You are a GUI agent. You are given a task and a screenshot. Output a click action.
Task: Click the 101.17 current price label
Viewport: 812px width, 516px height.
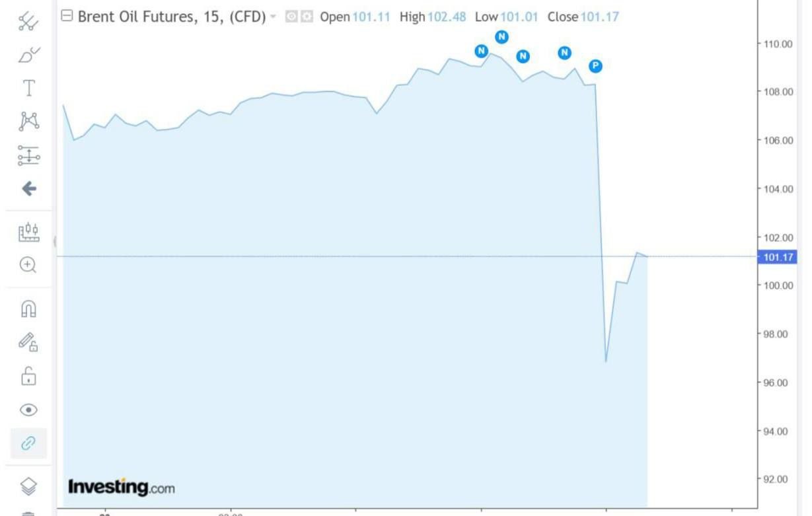coord(778,257)
